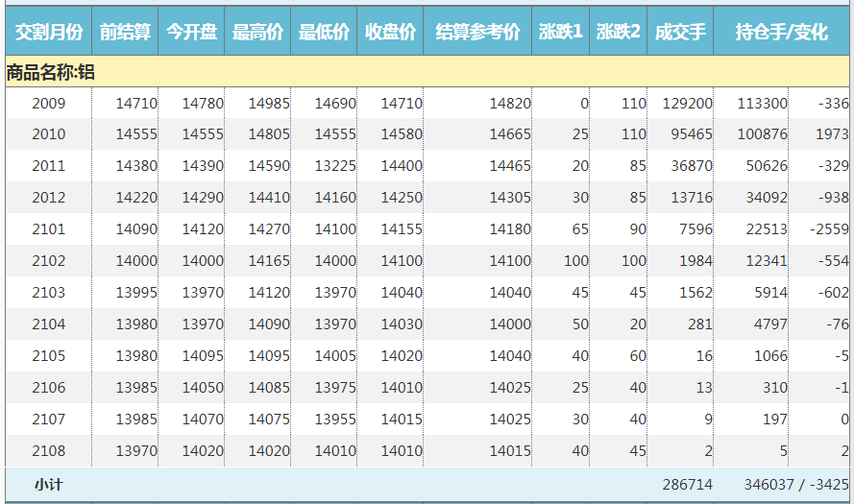
Task: Click the 商品名称:铝 group row
Action: [x=50, y=72]
